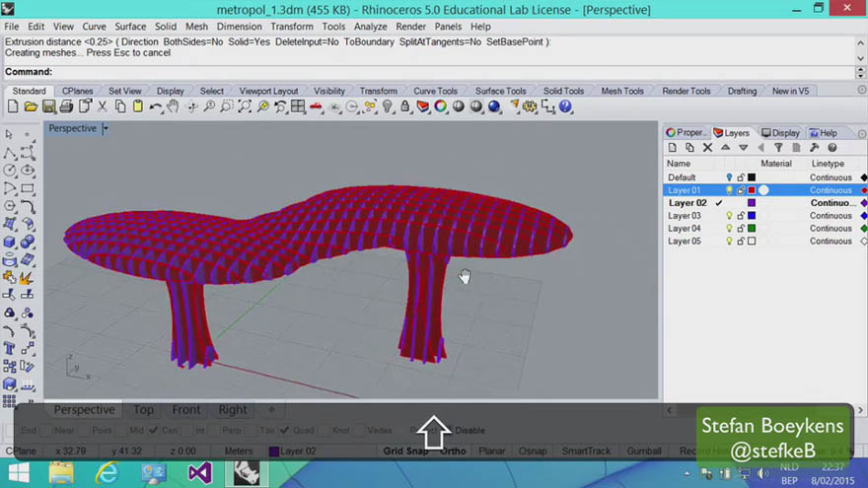The image size is (868, 488).
Task: Select the Boolean Union spheres tool
Action: (28, 242)
